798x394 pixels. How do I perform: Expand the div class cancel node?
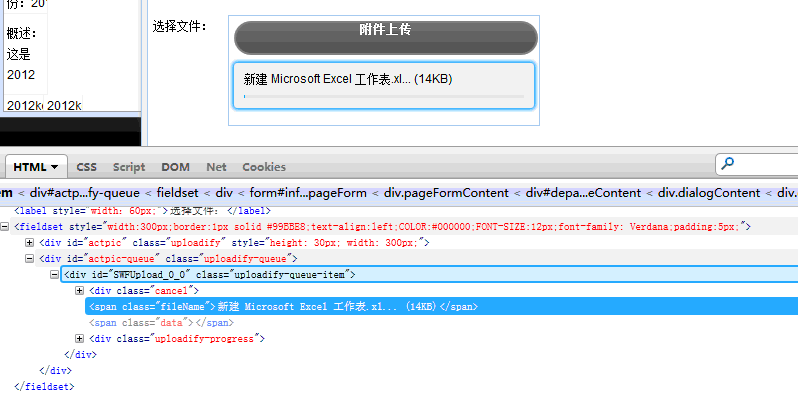(x=79, y=291)
